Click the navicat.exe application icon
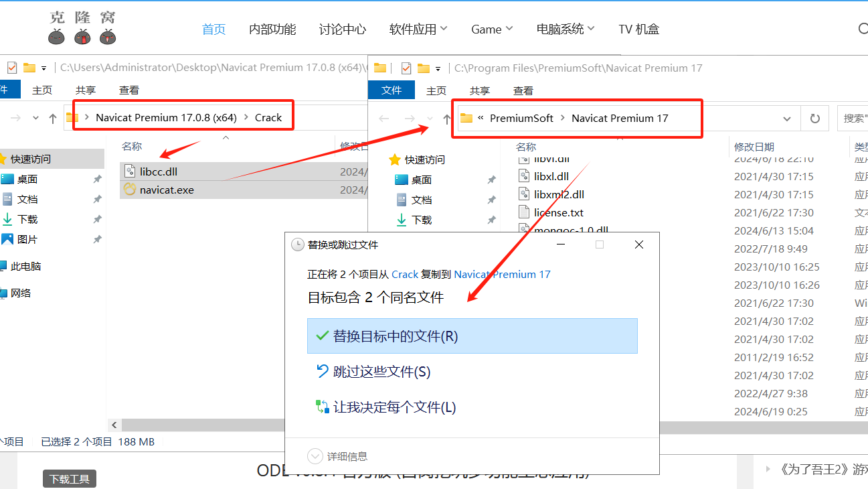 coord(130,190)
